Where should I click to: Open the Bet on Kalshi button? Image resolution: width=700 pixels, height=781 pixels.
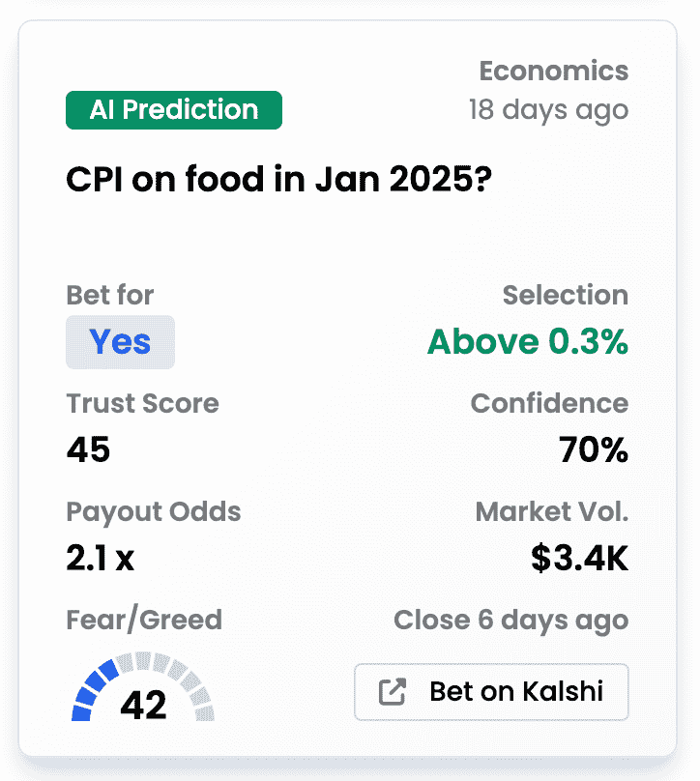491,692
